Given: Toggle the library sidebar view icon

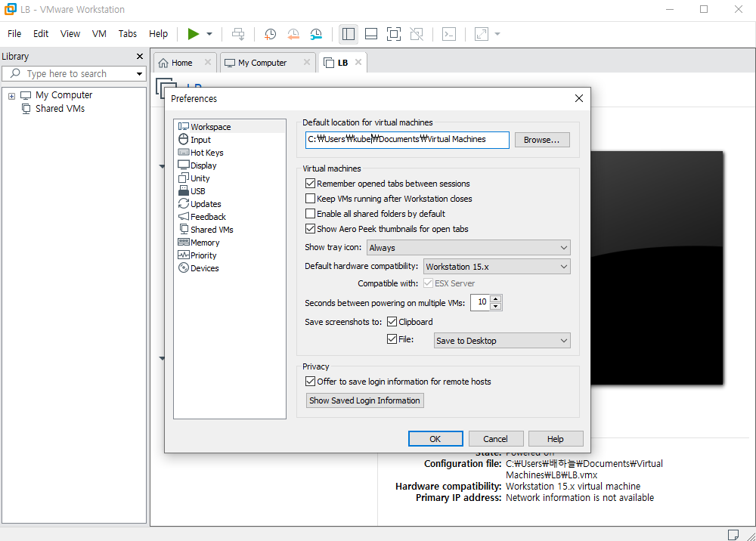Looking at the screenshot, I should coord(348,34).
